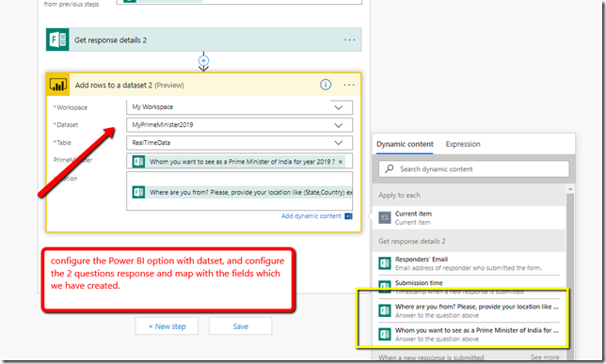
Task: Select Current item dynamic content
Action: point(469,217)
